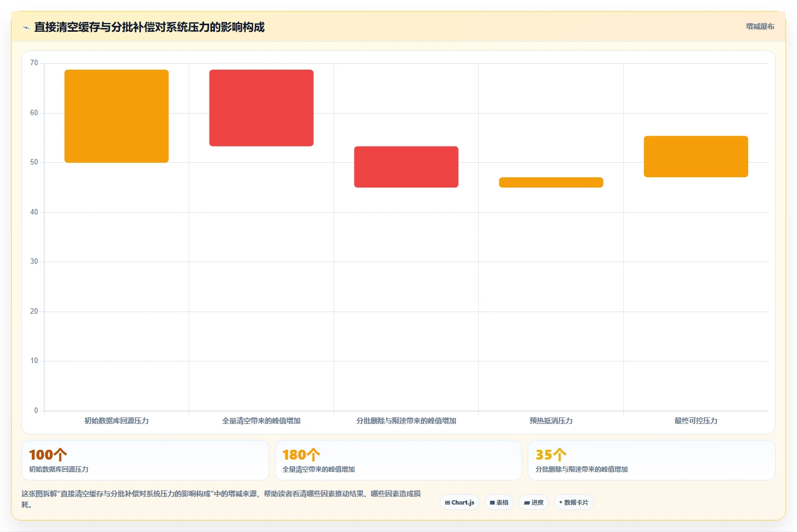Click the 数据卡片 tag pill
This screenshot has width=797, height=532.
(x=574, y=502)
